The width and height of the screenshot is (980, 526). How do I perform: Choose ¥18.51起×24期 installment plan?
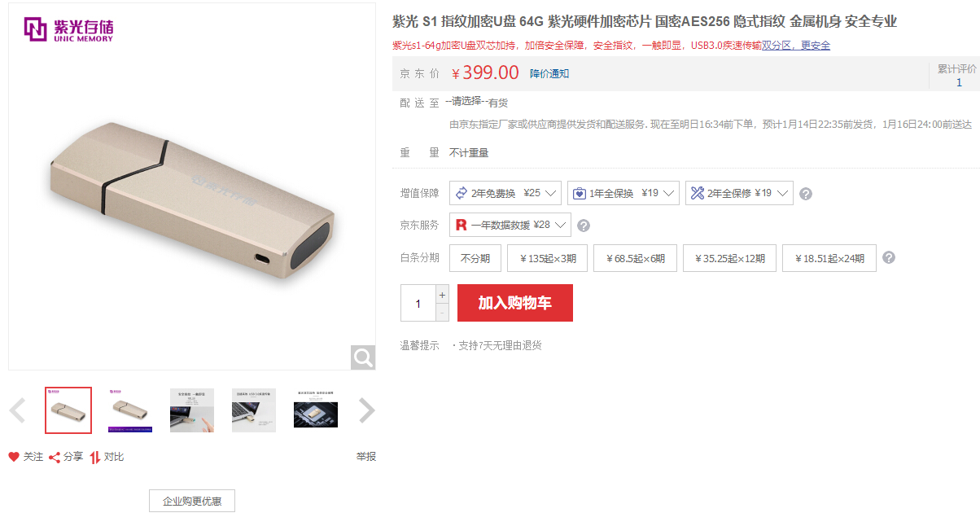click(829, 258)
